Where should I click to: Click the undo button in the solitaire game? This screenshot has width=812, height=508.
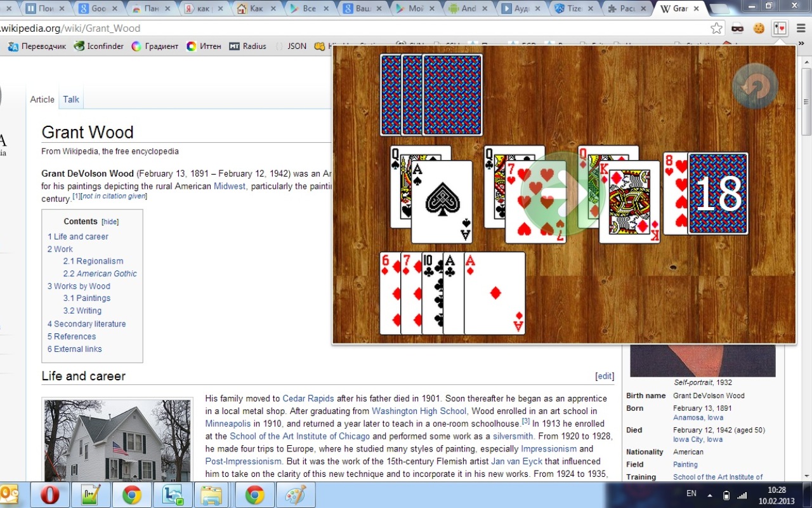point(755,86)
